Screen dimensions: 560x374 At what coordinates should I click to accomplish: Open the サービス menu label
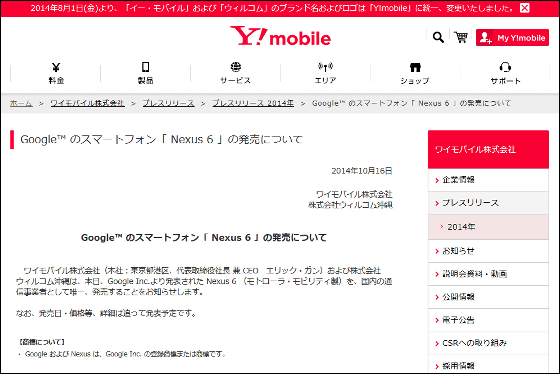pyautogui.click(x=235, y=80)
